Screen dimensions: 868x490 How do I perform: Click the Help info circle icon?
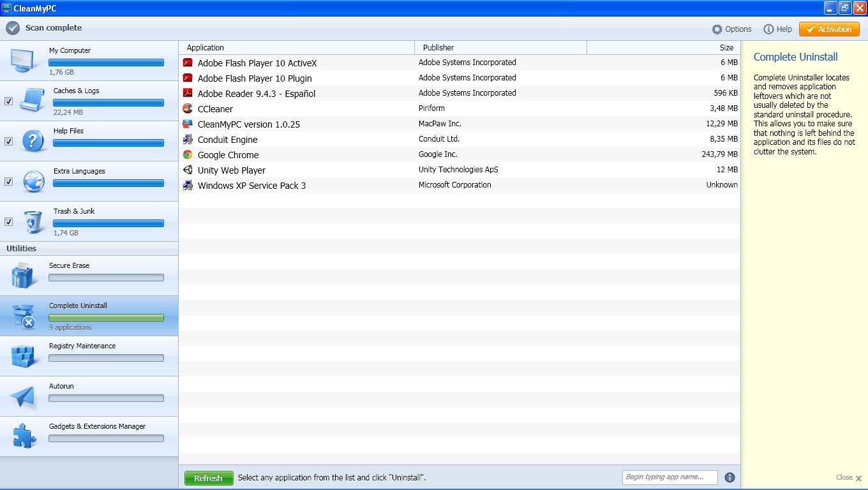tap(768, 29)
